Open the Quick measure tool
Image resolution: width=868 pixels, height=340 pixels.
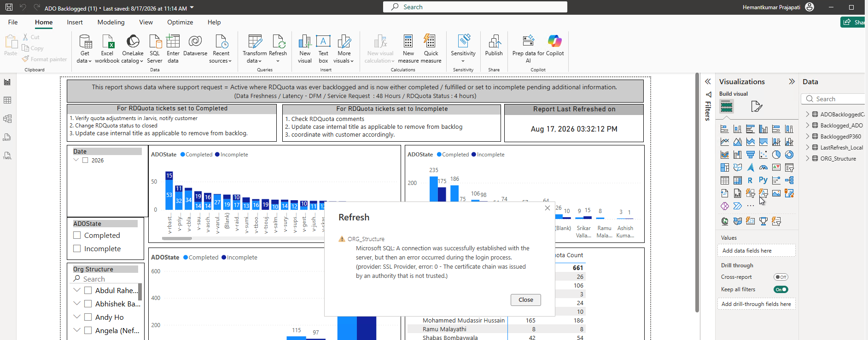pyautogui.click(x=431, y=48)
